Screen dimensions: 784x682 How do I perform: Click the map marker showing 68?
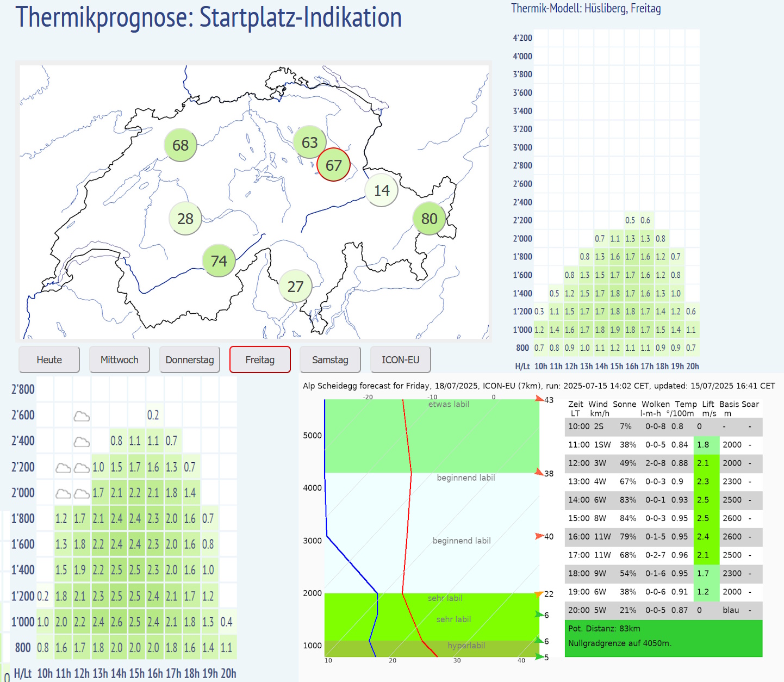[181, 145]
